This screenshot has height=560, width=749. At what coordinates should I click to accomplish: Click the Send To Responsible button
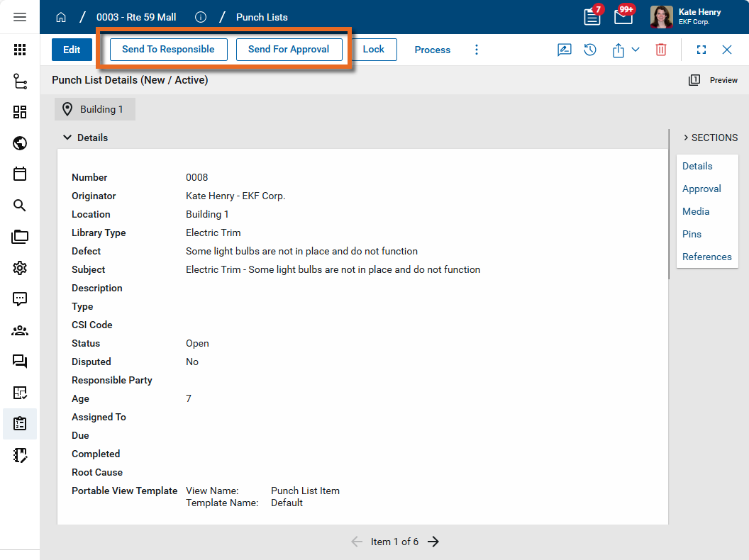168,50
